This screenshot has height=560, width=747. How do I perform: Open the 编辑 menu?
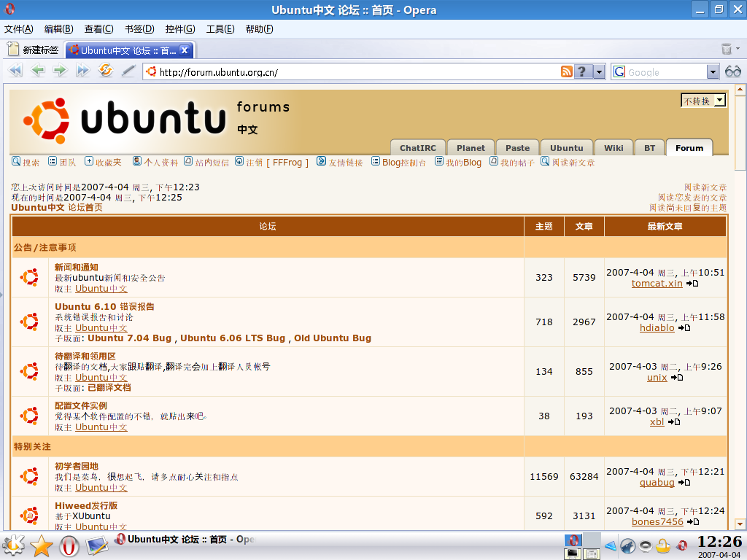(58, 29)
